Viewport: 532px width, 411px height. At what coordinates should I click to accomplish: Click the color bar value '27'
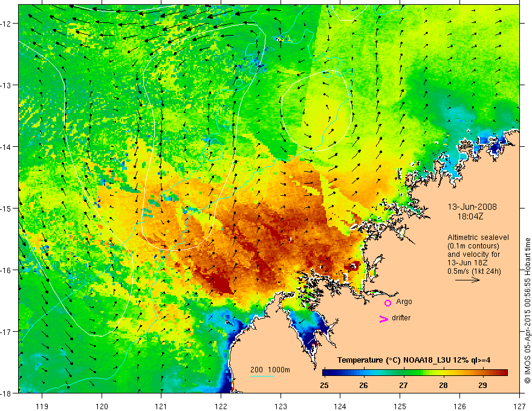(403, 385)
